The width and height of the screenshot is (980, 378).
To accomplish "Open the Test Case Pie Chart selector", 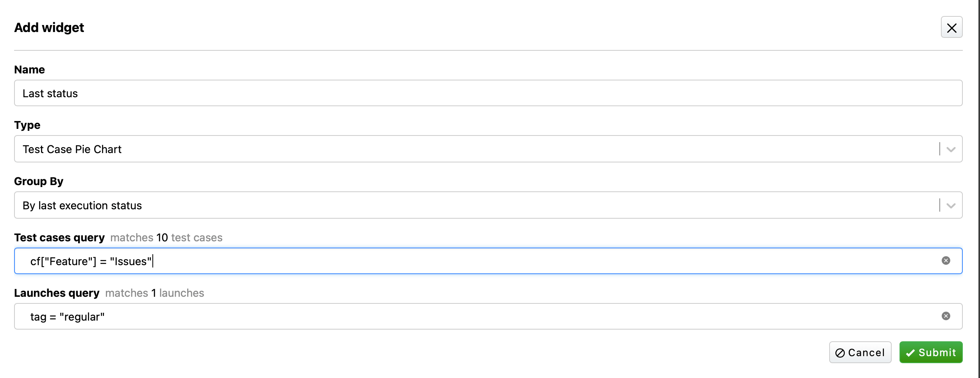I will [469, 149].
